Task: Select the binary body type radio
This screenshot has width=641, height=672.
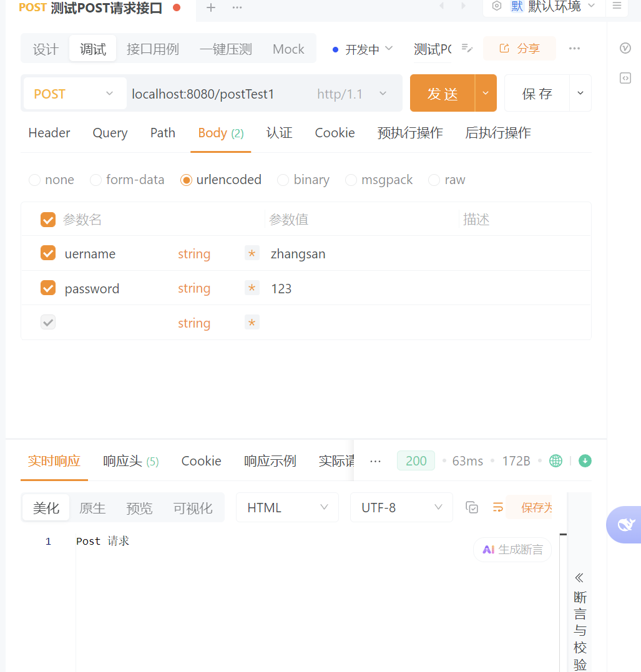Action: (283, 180)
